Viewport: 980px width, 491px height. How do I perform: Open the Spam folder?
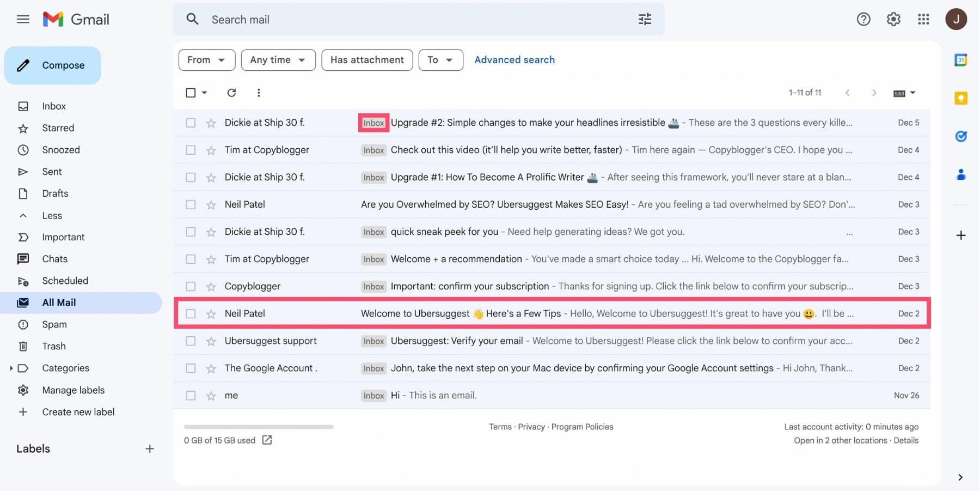tap(54, 324)
